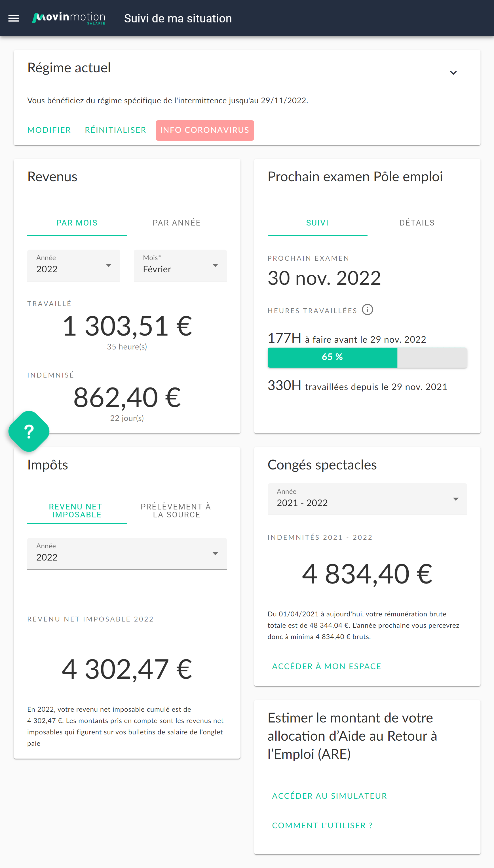Open the green help question mark bubble
Screen dimensions: 494x868
[x=29, y=431]
